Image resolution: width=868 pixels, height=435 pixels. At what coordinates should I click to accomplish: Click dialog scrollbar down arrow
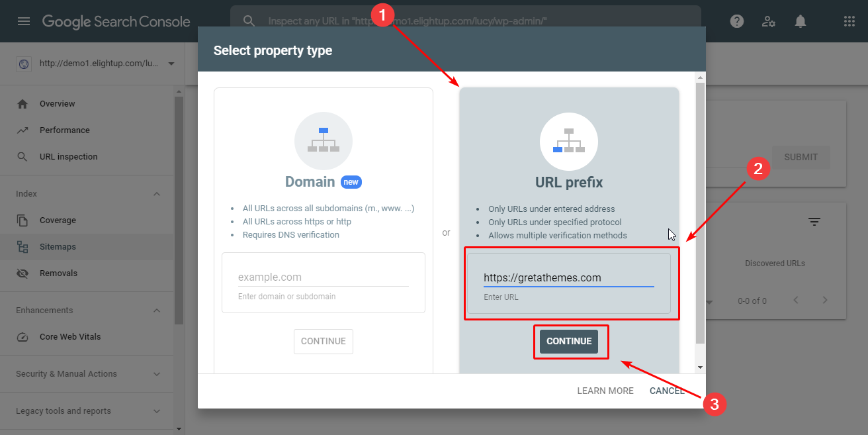click(700, 367)
